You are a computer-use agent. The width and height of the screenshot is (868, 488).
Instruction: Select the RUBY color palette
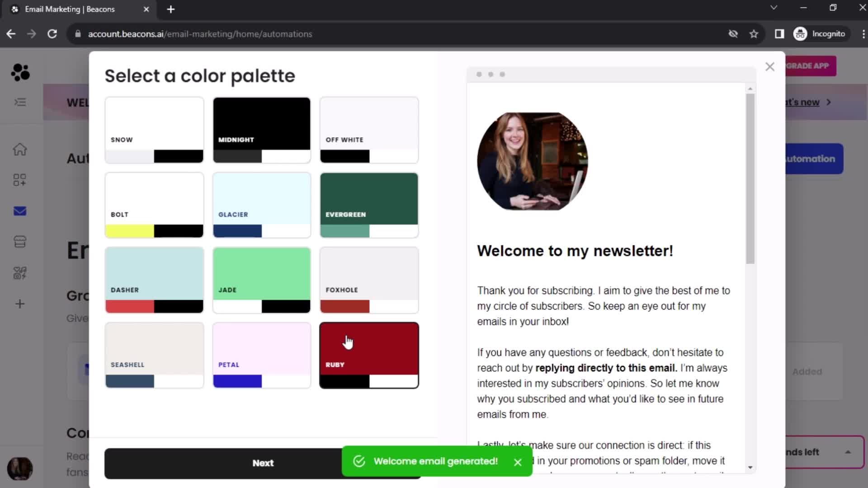point(369,355)
